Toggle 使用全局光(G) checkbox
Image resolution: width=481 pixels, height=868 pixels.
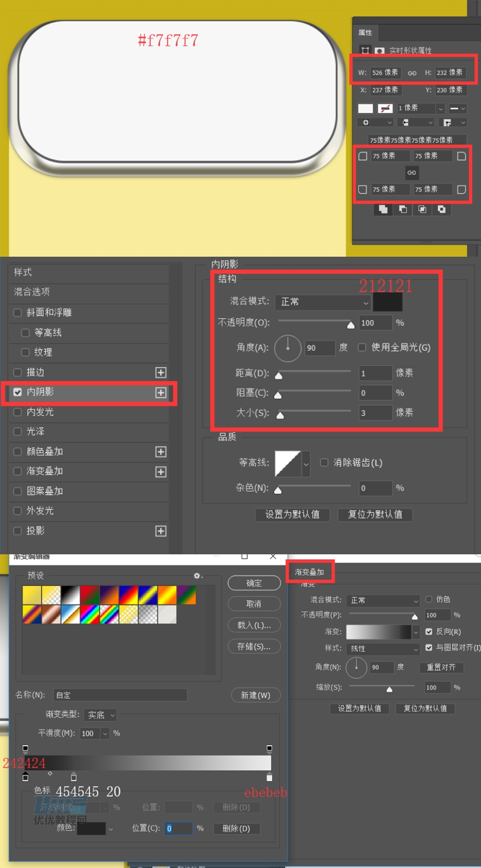tap(362, 347)
